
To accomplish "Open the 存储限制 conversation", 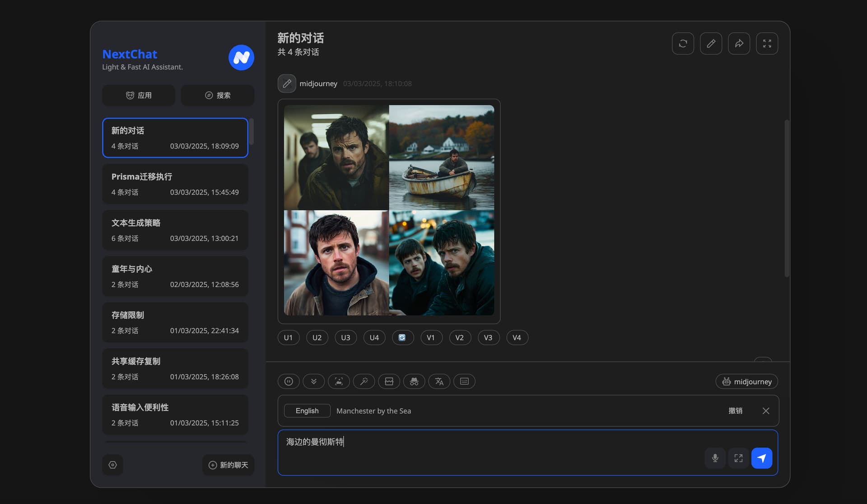I will pos(175,322).
